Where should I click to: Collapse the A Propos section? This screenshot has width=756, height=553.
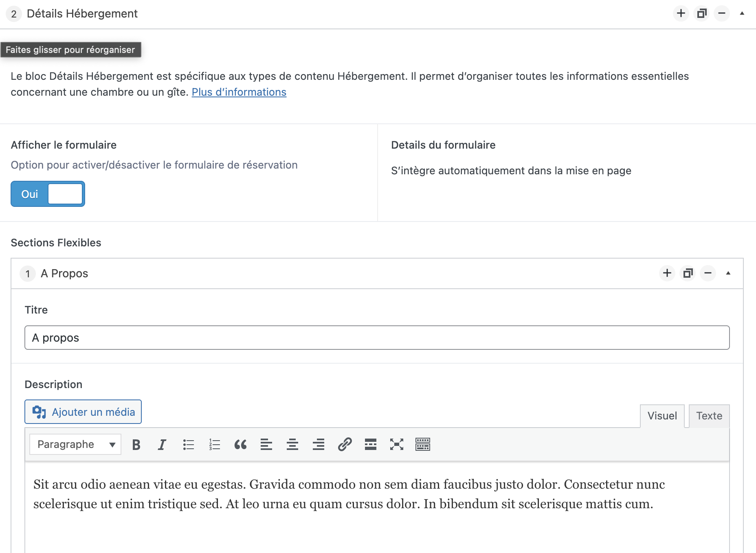728,273
